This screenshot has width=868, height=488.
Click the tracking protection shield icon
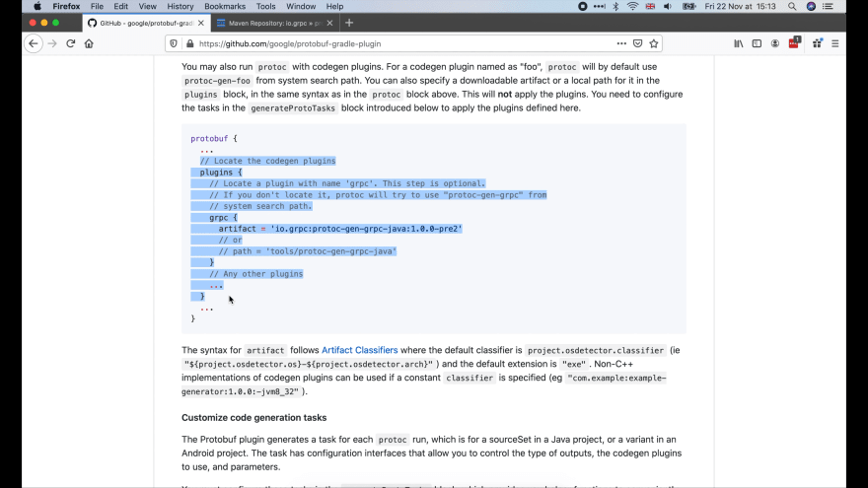(174, 43)
